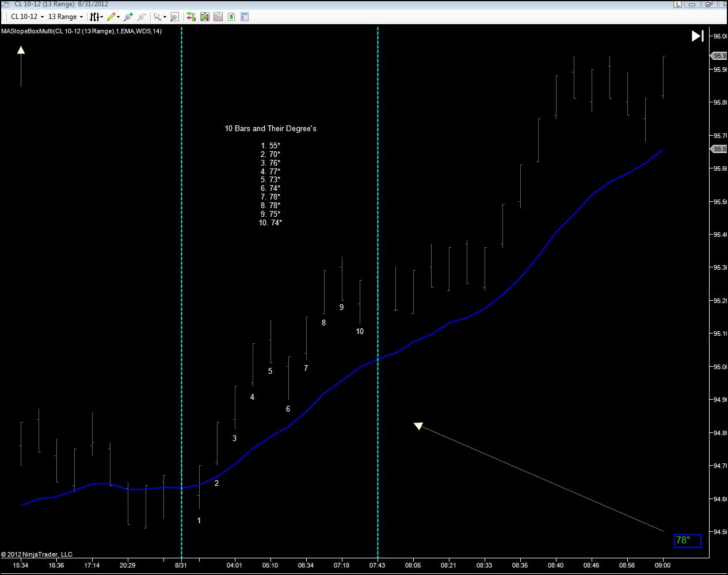Minimize the chart window
The width and height of the screenshot is (728, 575).
pyautogui.click(x=692, y=4)
